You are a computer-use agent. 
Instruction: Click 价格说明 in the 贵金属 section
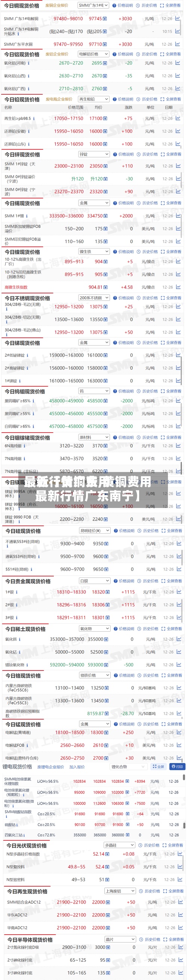124,581
